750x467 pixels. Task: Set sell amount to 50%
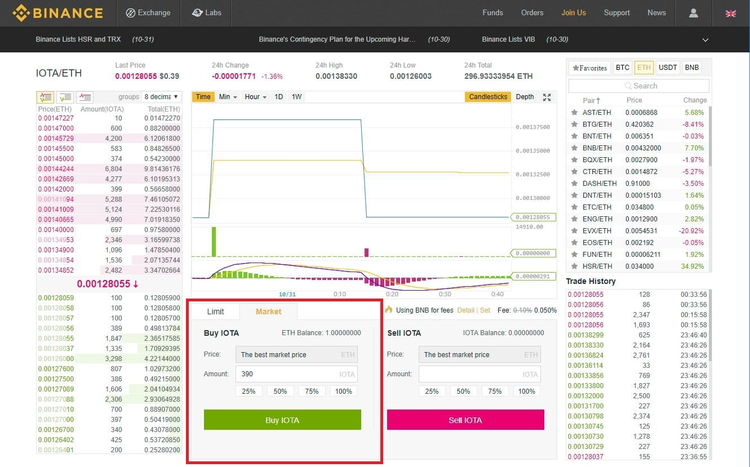[x=463, y=391]
